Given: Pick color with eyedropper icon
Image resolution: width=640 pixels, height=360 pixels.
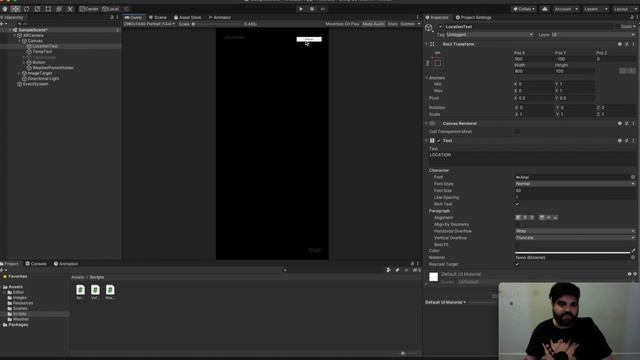Looking at the screenshot, I should [633, 251].
